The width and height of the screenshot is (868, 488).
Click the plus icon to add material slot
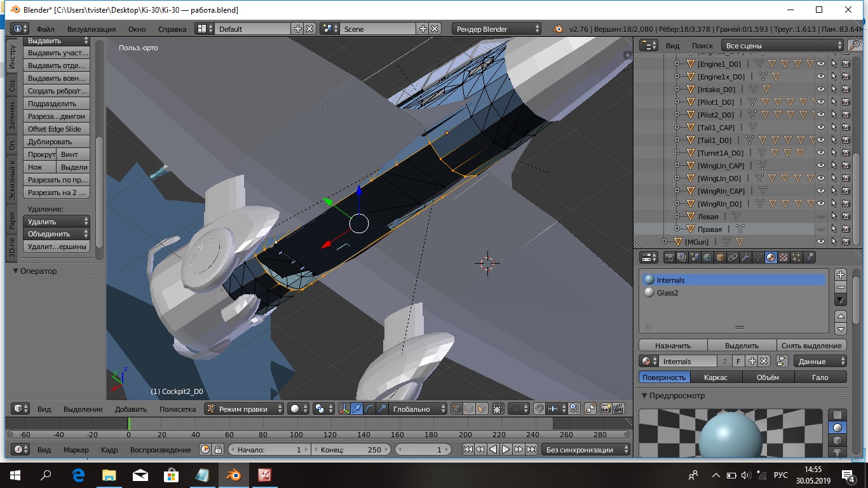click(x=841, y=274)
